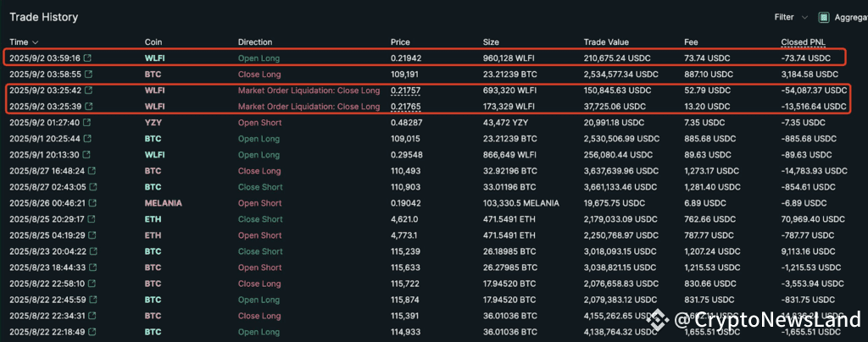The height and width of the screenshot is (342, 868).
Task: Toggle the Aggregate checkbox
Action: 824,18
